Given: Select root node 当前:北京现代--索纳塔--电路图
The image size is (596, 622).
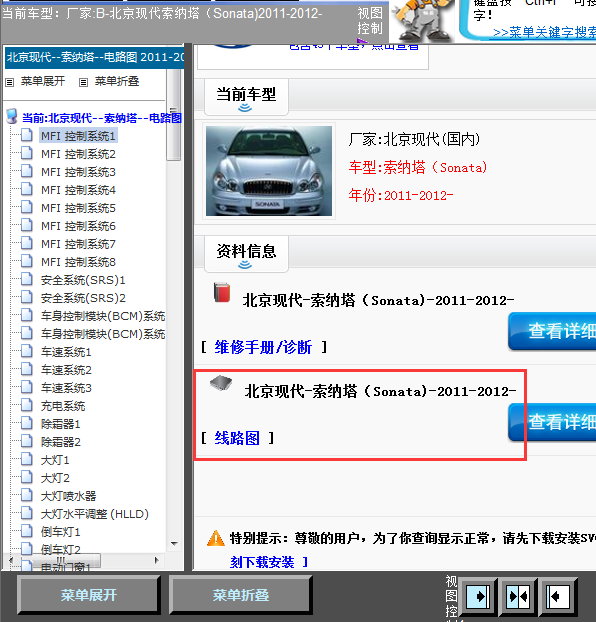Looking at the screenshot, I should click(102, 118).
